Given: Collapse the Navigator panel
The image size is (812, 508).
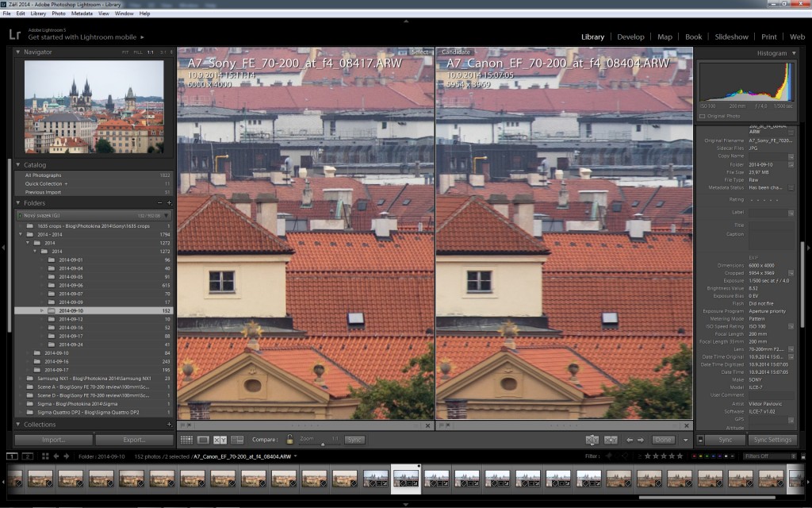Looking at the screenshot, I should [x=19, y=52].
